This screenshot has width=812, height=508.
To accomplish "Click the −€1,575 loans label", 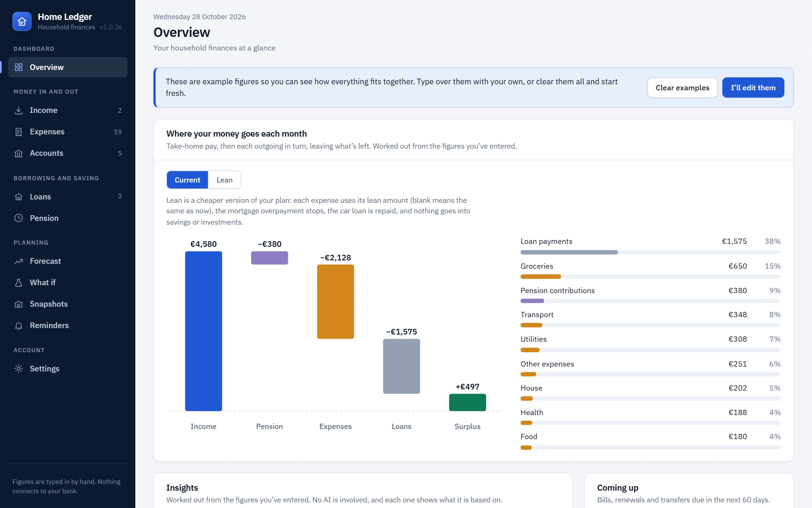I will coord(401,332).
